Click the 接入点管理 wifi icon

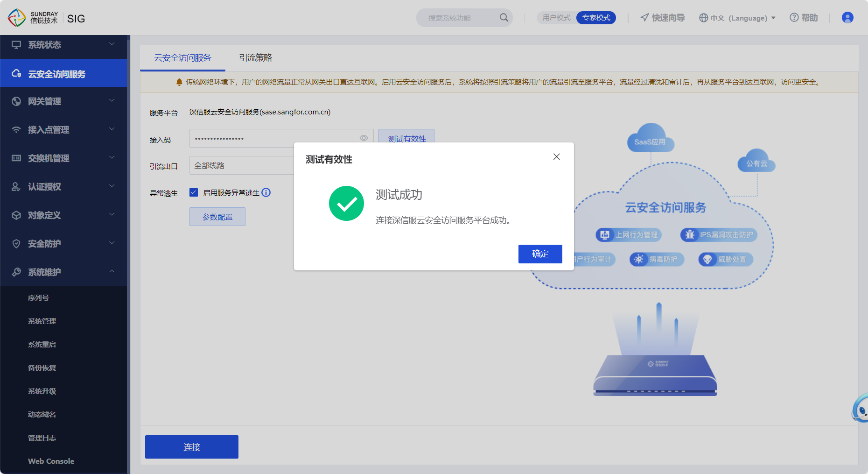[x=16, y=130]
